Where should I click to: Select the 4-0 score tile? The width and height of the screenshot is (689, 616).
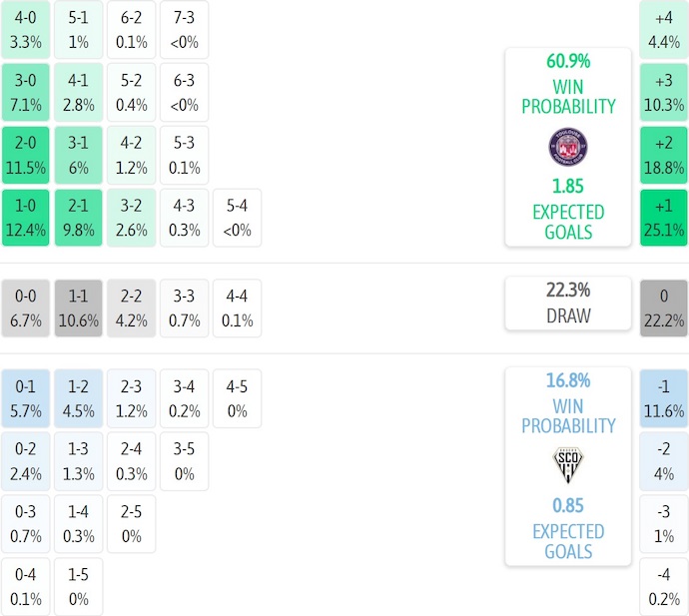point(26,30)
